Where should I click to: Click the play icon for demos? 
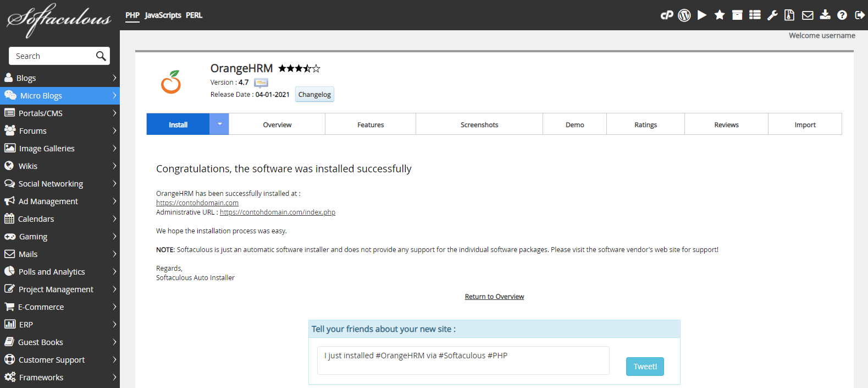pos(702,15)
